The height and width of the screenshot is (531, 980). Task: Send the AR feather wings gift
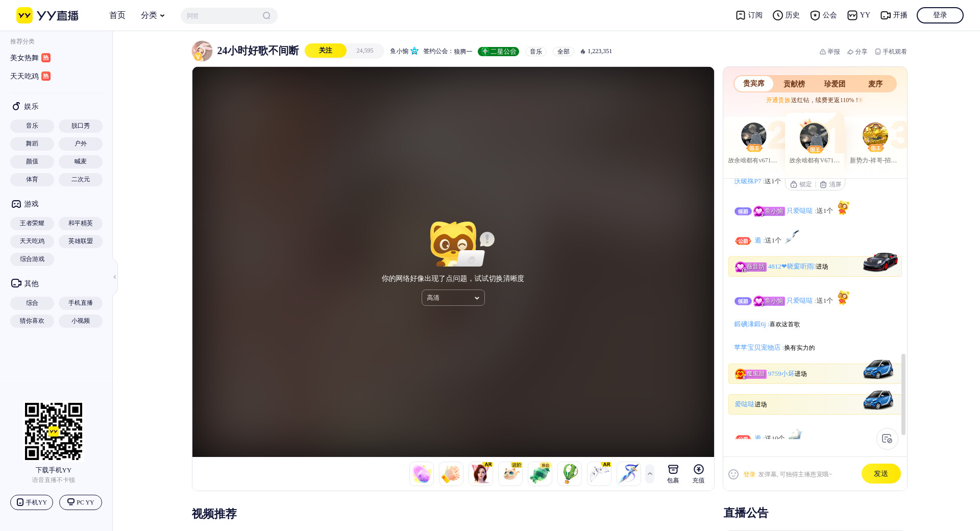(x=599, y=474)
